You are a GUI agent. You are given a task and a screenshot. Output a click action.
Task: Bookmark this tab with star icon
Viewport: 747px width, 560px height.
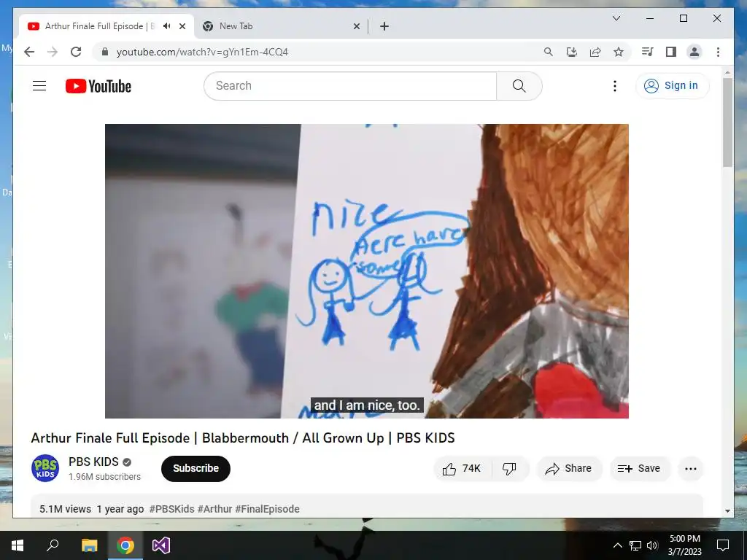coord(619,52)
